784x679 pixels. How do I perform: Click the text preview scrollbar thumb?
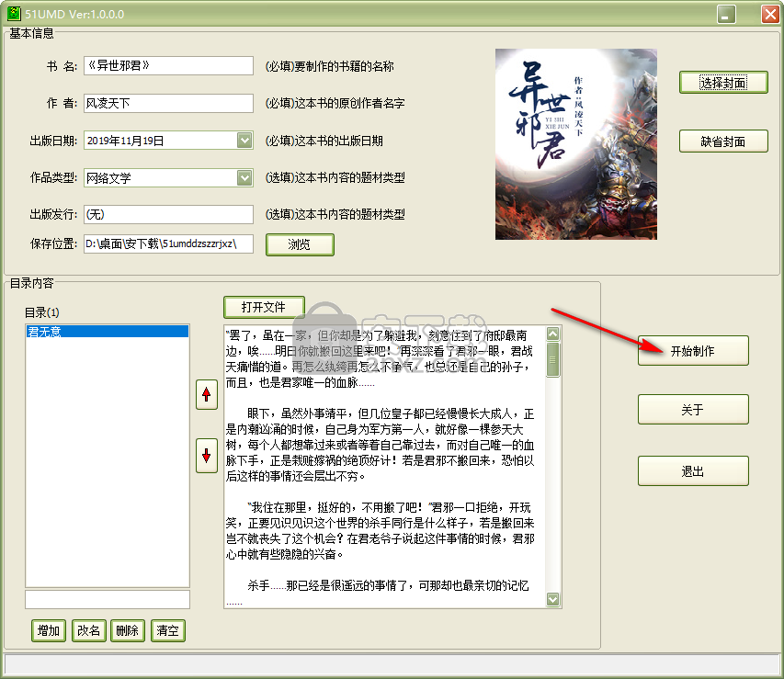click(x=553, y=359)
